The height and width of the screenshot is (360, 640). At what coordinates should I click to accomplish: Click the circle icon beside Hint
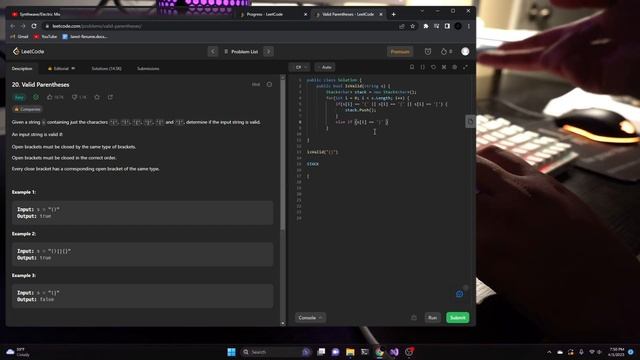click(269, 84)
